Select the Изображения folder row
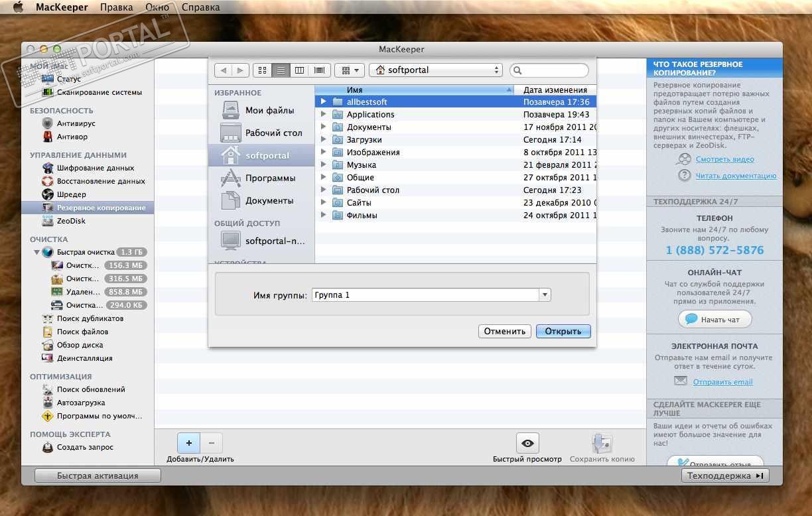The height and width of the screenshot is (516, 812). click(x=456, y=152)
